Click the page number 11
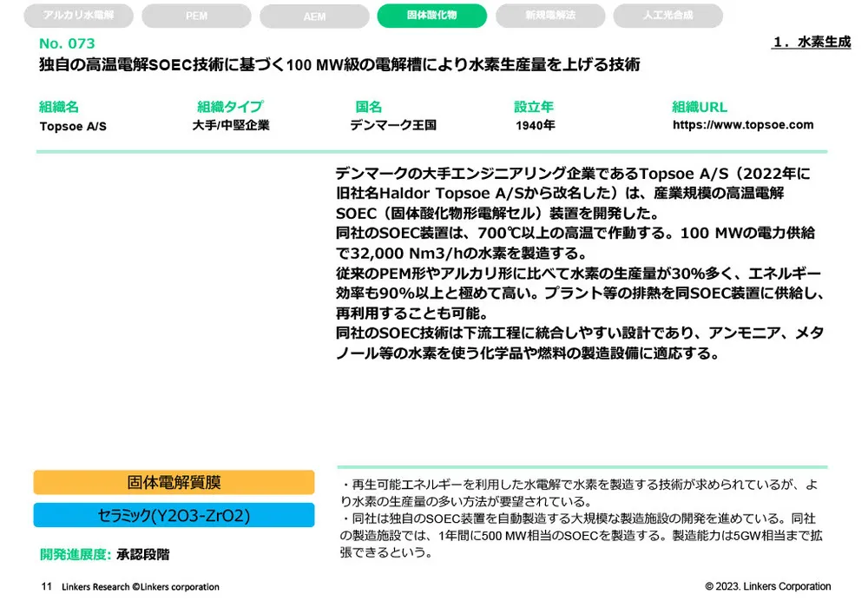 (47, 586)
